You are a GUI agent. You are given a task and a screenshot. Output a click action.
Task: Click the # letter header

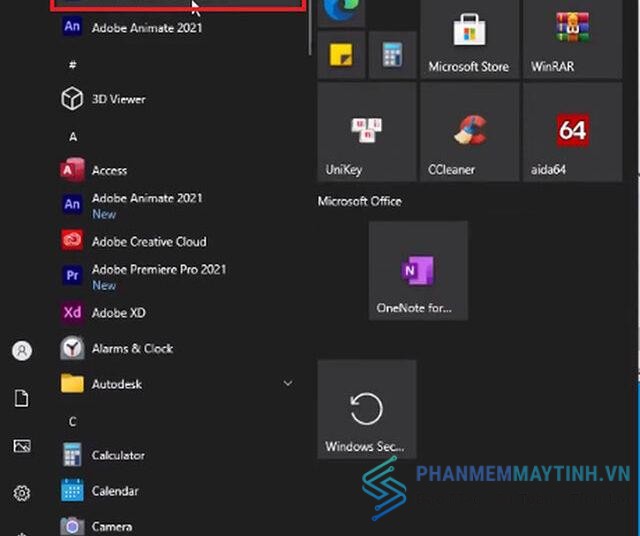tap(73, 64)
